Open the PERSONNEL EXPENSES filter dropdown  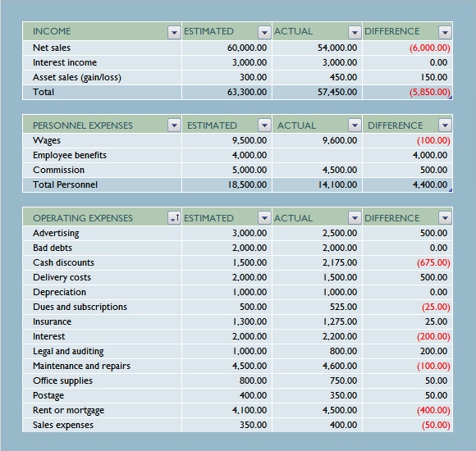(174, 125)
